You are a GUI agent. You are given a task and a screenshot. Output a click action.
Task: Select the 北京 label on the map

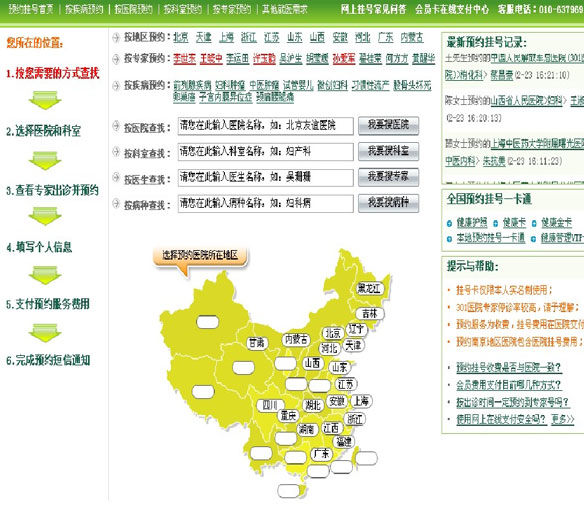333,333
